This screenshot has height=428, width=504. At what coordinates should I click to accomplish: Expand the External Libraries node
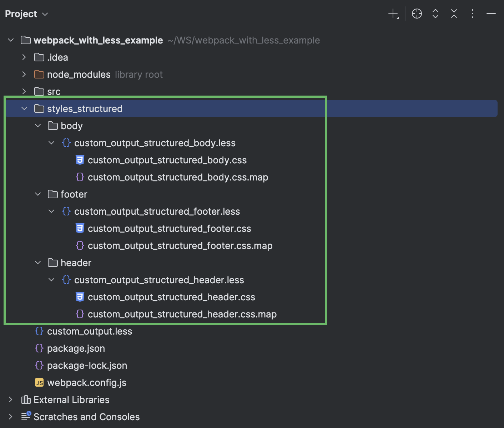point(10,399)
